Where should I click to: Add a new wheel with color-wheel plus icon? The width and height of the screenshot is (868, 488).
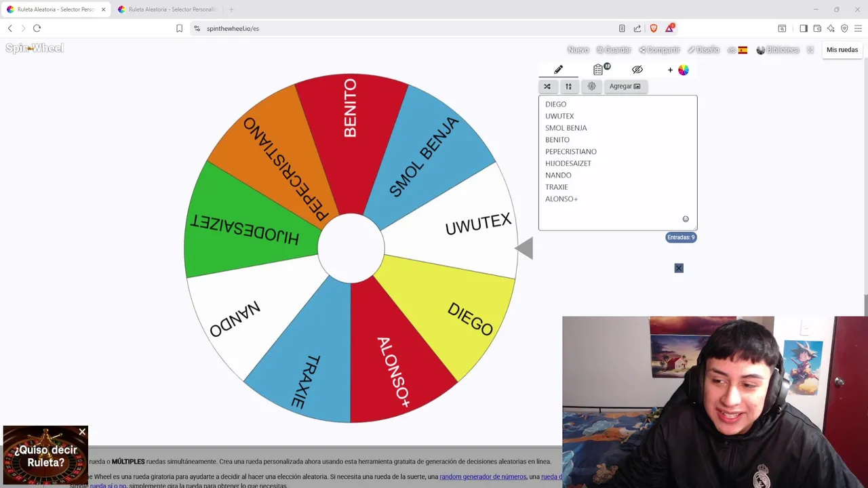click(x=678, y=70)
